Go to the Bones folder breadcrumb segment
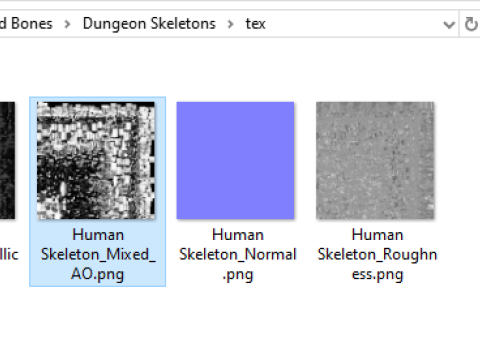The width and height of the screenshot is (480, 360). [x=26, y=24]
